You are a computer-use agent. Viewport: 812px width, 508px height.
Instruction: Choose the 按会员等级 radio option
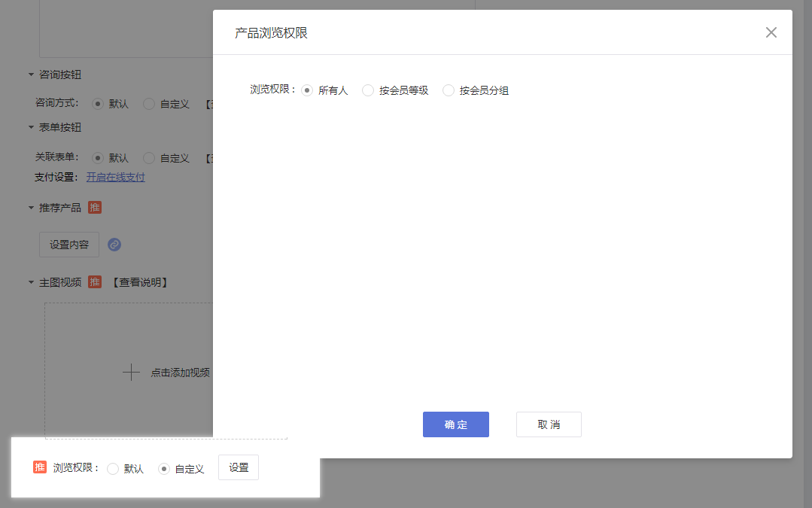pos(368,90)
